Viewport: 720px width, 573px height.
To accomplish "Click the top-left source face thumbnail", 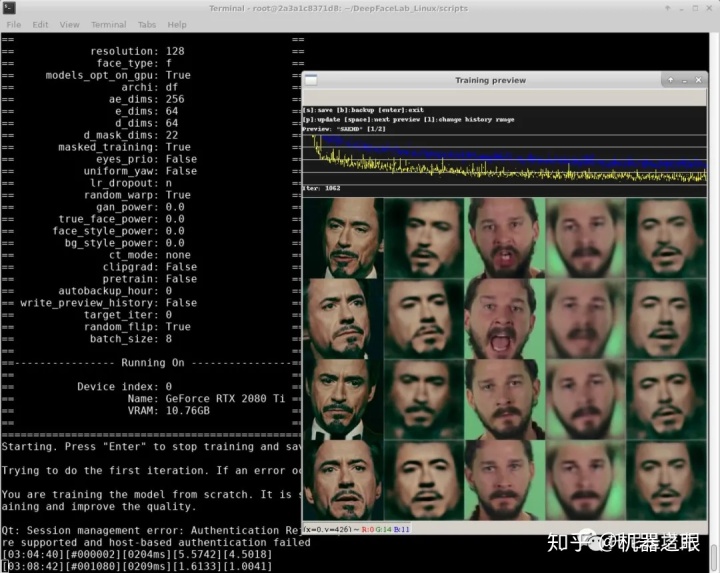I will click(343, 238).
